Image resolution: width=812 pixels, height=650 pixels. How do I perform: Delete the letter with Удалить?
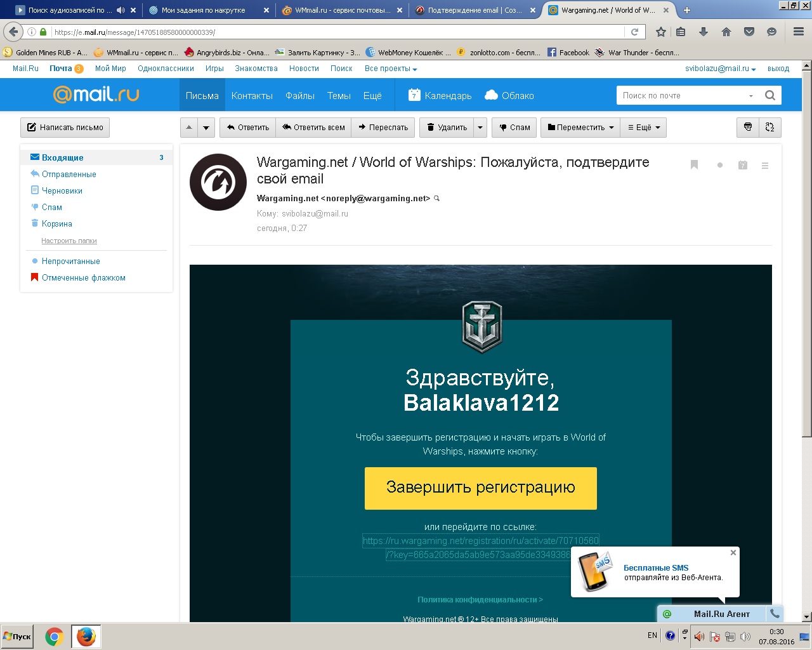(447, 127)
